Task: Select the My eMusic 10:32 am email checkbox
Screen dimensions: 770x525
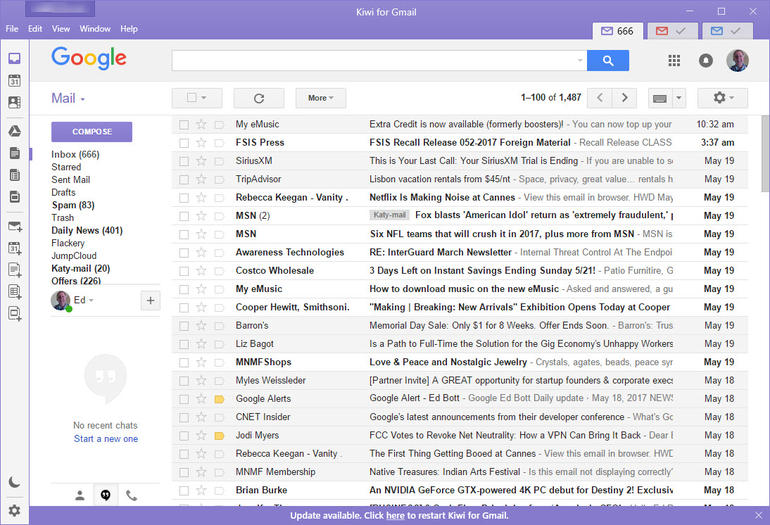Action: pyautogui.click(x=184, y=125)
